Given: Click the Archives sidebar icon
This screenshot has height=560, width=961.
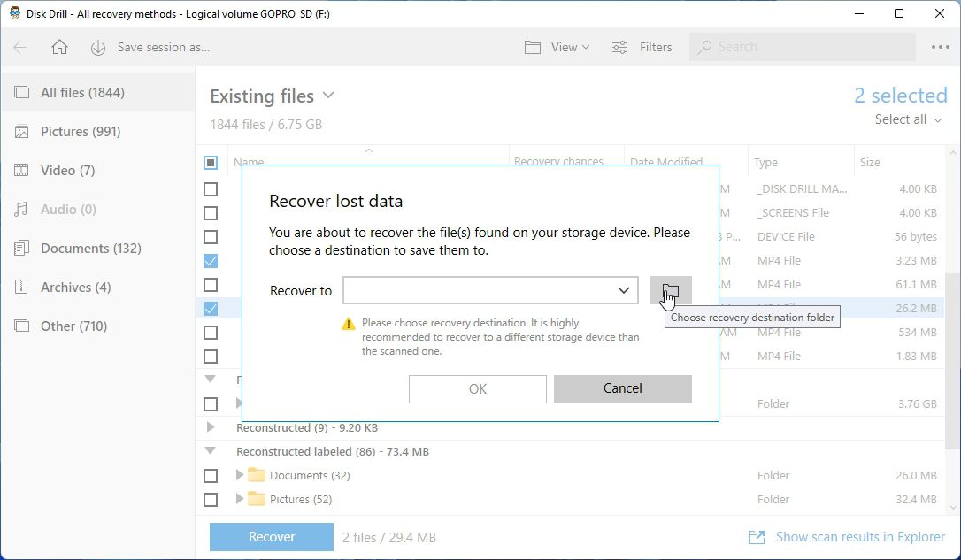Looking at the screenshot, I should click(21, 287).
